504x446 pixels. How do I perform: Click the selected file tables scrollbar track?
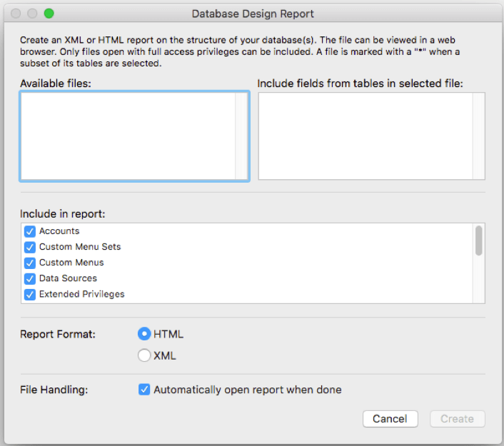[478, 136]
